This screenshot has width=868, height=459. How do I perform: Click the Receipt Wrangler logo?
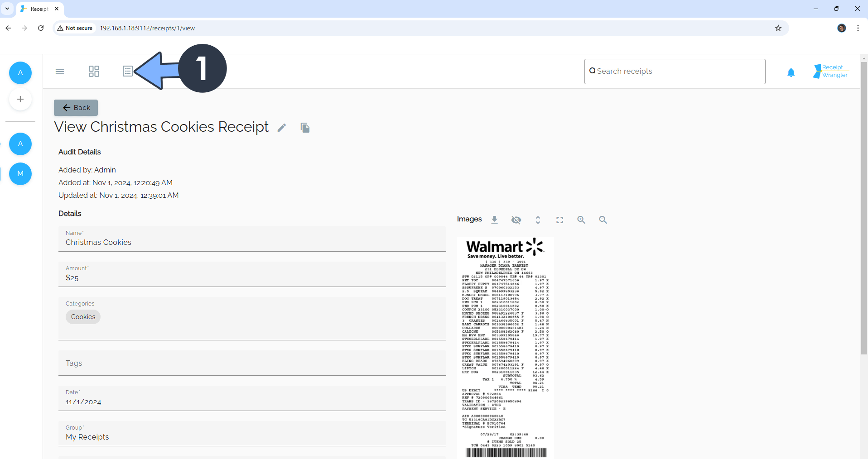[831, 71]
